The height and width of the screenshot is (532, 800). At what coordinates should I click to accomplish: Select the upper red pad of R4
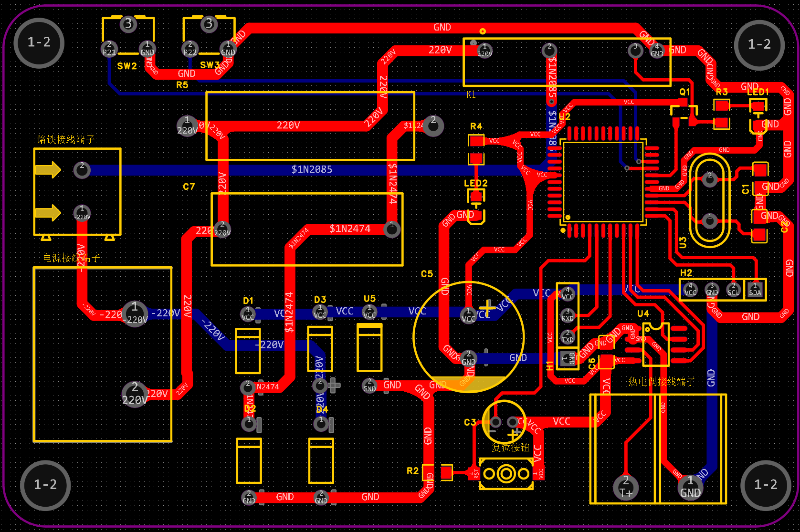tap(476, 141)
